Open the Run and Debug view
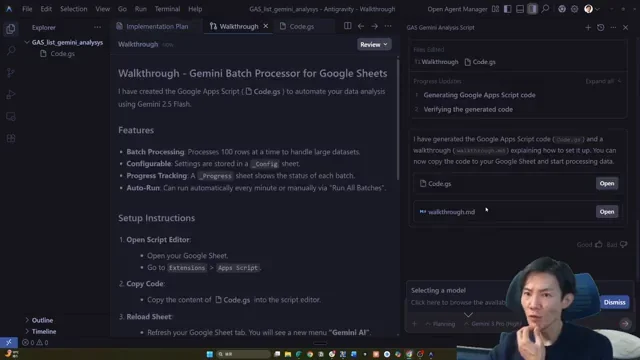640x360 pixels. click(x=11, y=95)
